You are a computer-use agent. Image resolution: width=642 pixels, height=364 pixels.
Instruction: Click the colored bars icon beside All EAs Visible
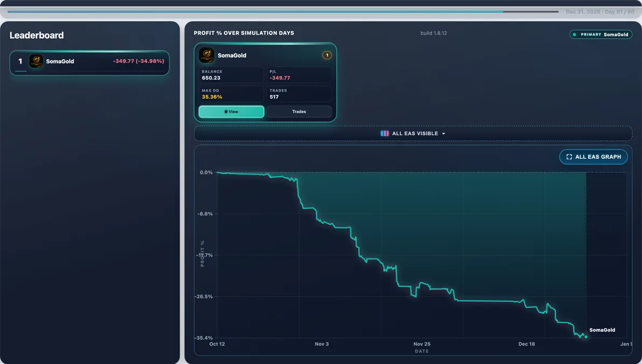[x=385, y=134]
